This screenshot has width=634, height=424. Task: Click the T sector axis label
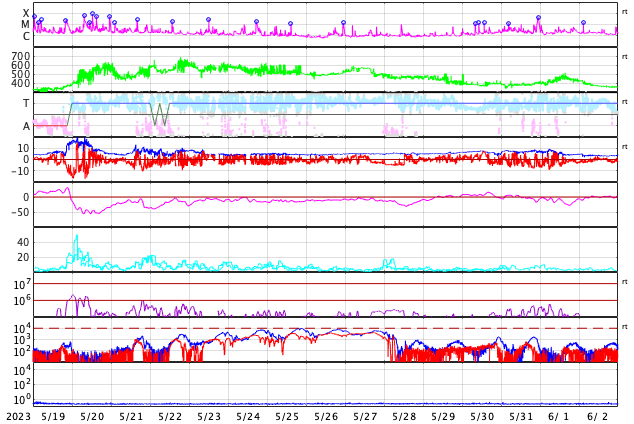26,103
